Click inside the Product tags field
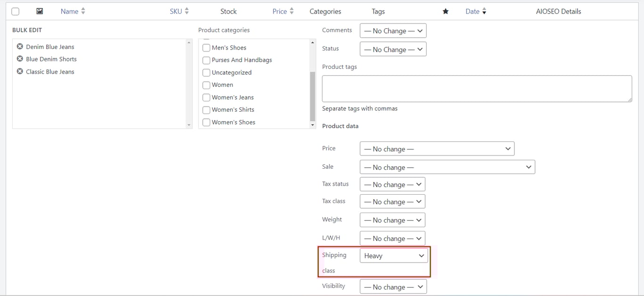The width and height of the screenshot is (644, 296). (476, 88)
